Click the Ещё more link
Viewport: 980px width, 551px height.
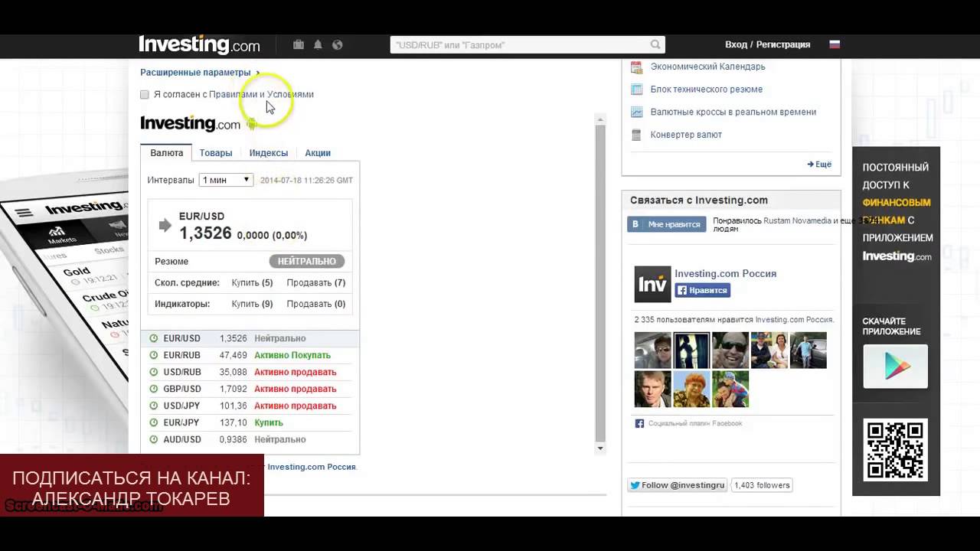[819, 164]
